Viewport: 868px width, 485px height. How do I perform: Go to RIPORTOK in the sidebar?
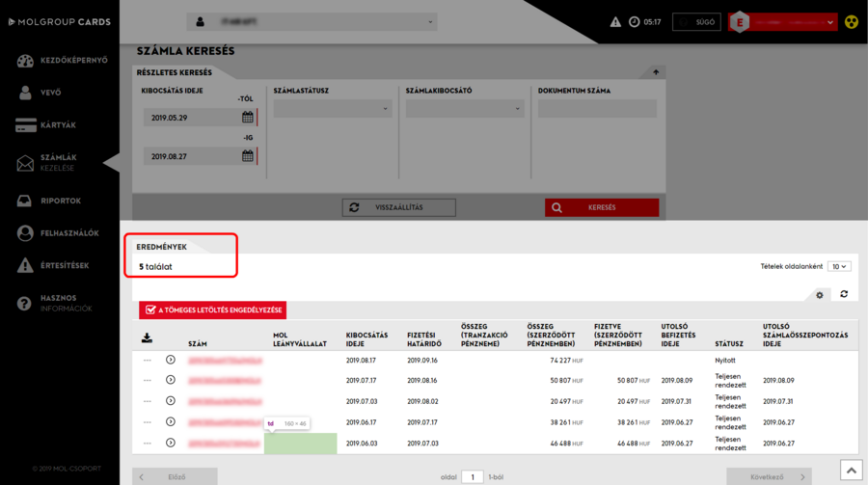(x=60, y=201)
